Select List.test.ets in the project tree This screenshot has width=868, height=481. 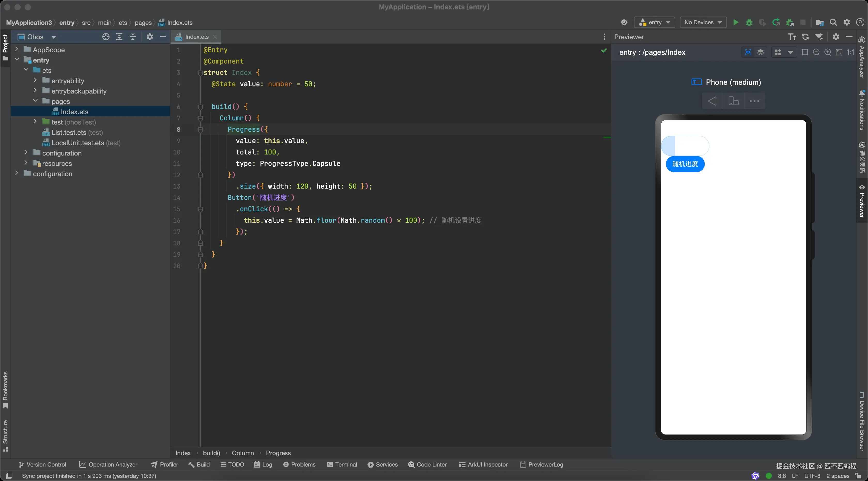(x=69, y=132)
